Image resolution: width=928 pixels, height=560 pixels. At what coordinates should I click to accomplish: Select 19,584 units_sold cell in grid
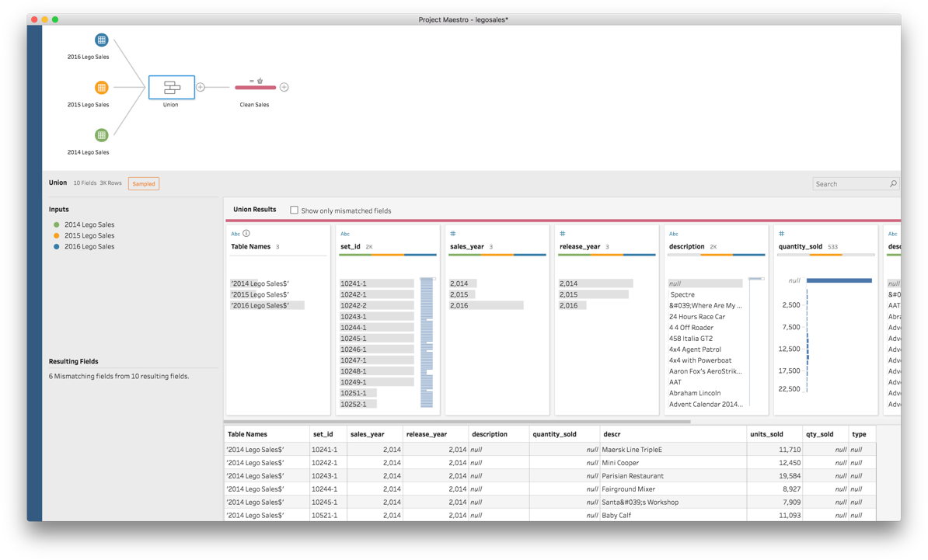tap(775, 476)
